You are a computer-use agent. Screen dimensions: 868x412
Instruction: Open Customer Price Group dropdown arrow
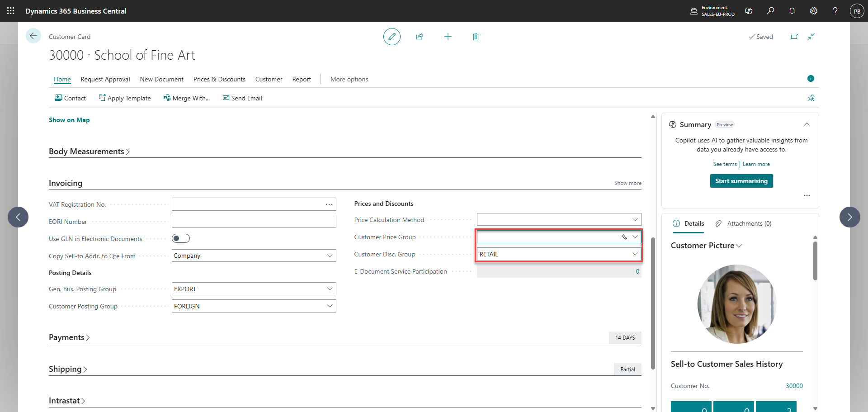(x=635, y=237)
